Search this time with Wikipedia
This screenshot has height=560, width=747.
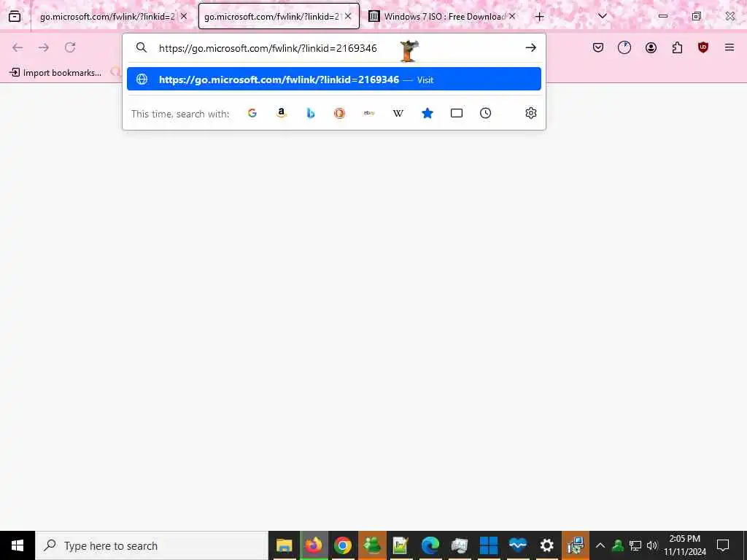pos(398,113)
